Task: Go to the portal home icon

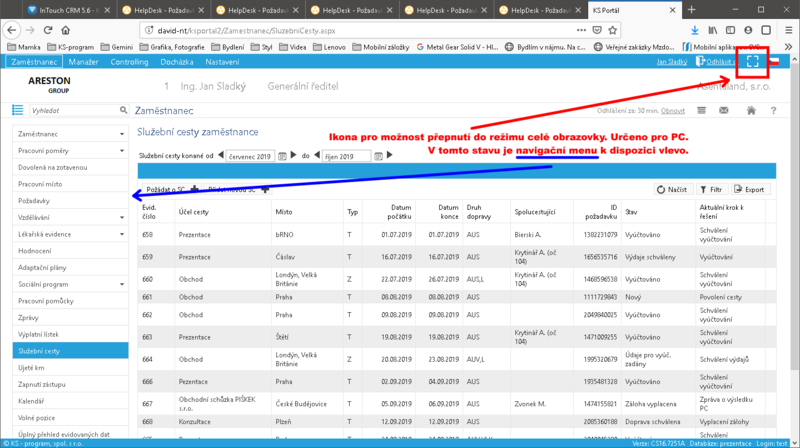Action: pyautogui.click(x=751, y=110)
